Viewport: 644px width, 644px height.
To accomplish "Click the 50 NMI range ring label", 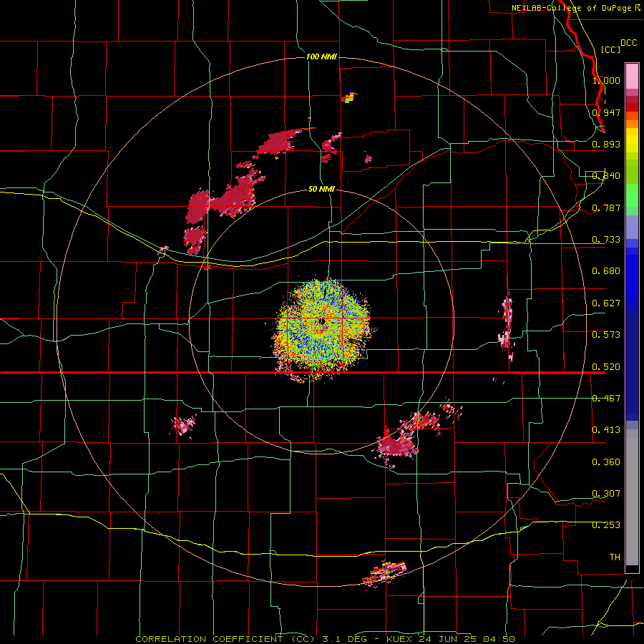I will pos(321,189).
